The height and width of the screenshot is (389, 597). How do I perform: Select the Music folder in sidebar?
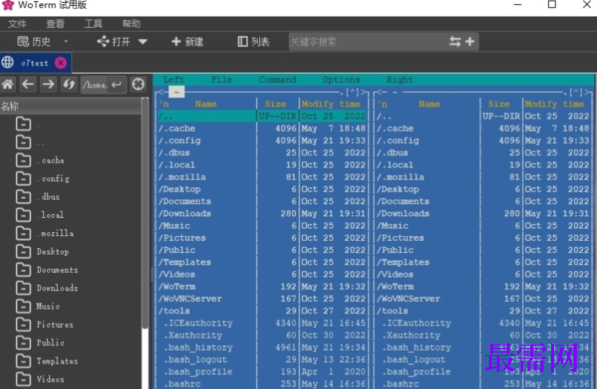[48, 306]
